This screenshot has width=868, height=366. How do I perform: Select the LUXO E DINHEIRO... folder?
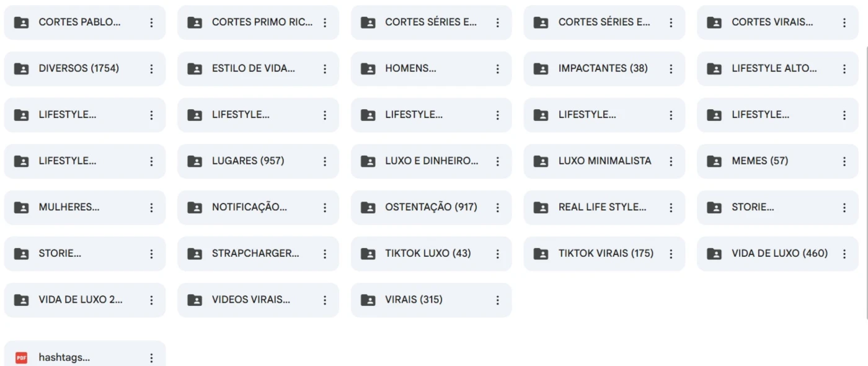click(x=432, y=161)
